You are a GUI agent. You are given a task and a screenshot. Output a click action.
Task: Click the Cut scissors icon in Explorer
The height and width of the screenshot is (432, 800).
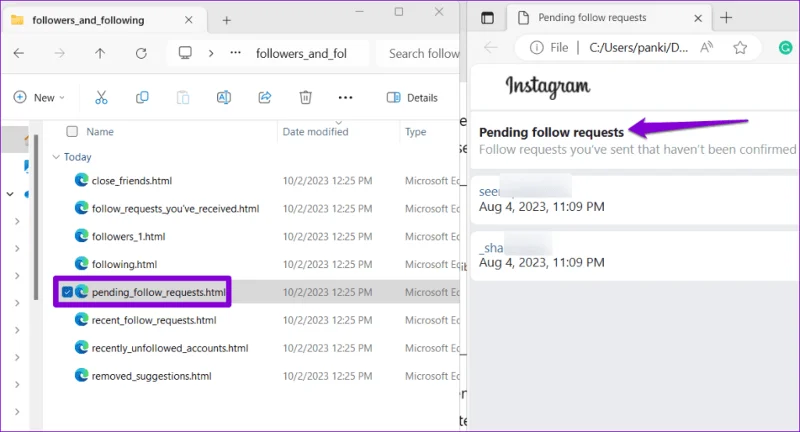point(101,97)
